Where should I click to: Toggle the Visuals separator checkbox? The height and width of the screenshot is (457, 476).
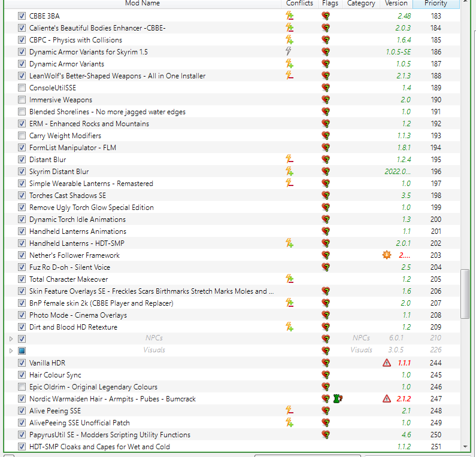pos(22,351)
